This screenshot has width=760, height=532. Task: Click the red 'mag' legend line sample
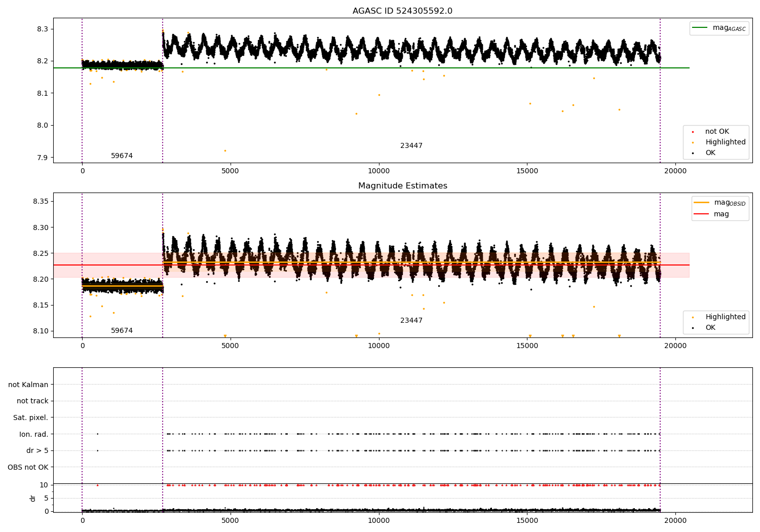point(701,214)
